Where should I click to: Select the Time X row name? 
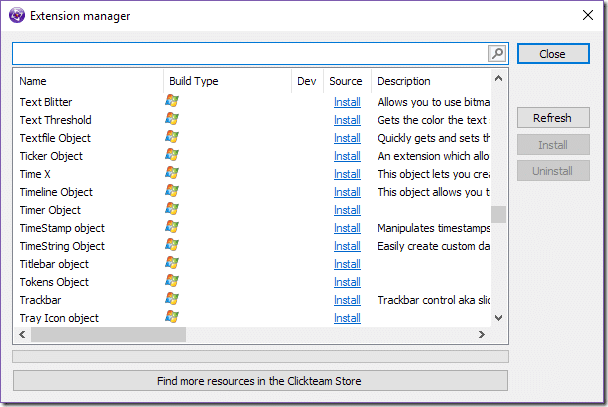click(x=35, y=174)
